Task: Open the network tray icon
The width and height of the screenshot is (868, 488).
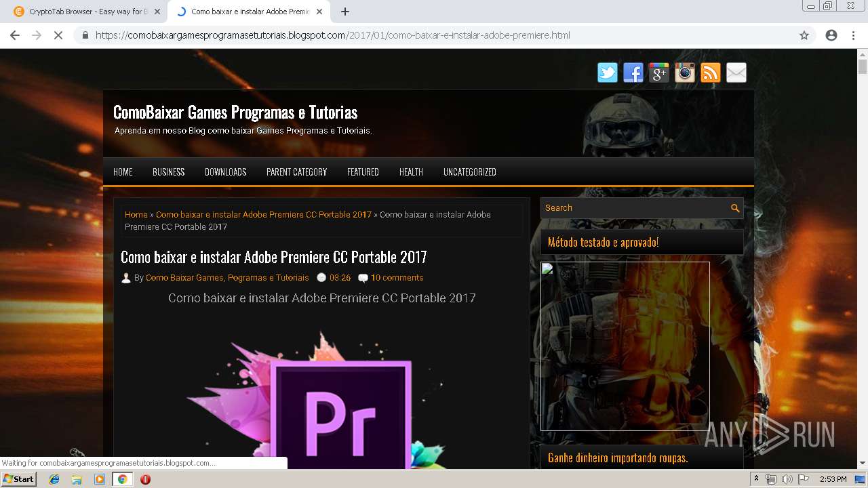Action: (771, 479)
